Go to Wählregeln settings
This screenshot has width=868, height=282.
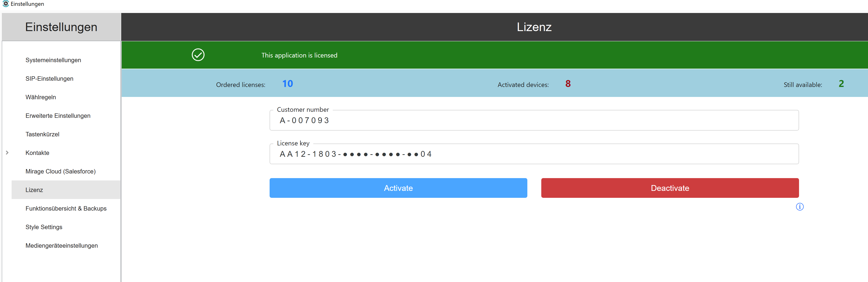pos(41,97)
